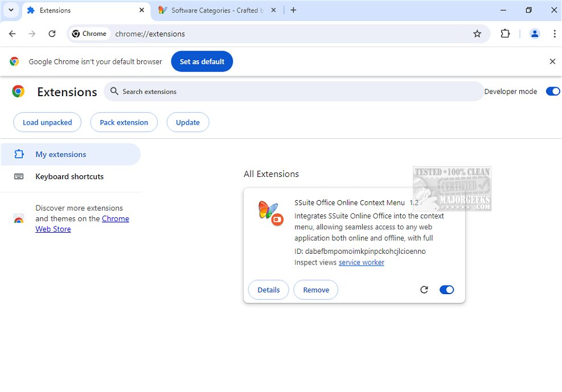Select My extensions in sidebar
The image size is (562, 392).
tap(70, 154)
